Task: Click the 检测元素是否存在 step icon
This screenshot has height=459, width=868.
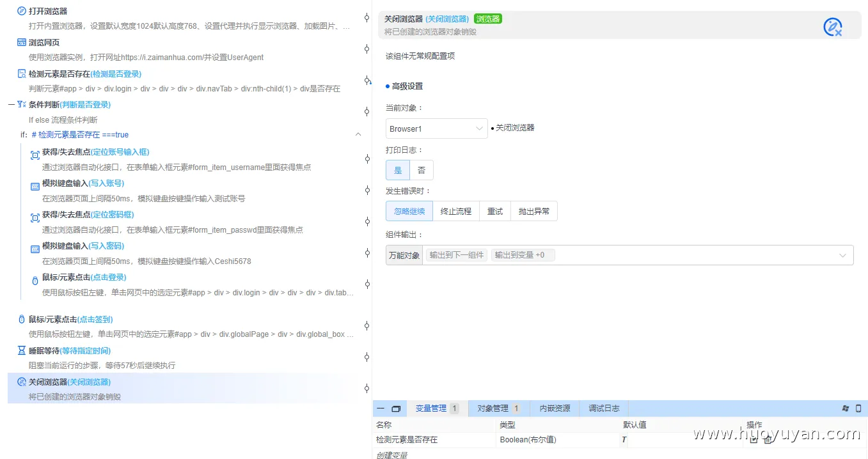Action: pyautogui.click(x=22, y=74)
